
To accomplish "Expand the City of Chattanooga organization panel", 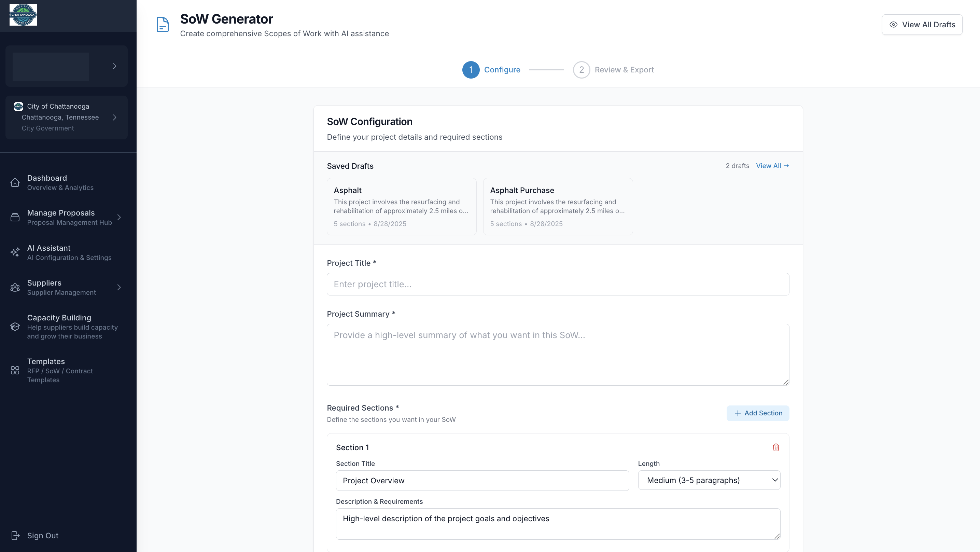I will [115, 117].
